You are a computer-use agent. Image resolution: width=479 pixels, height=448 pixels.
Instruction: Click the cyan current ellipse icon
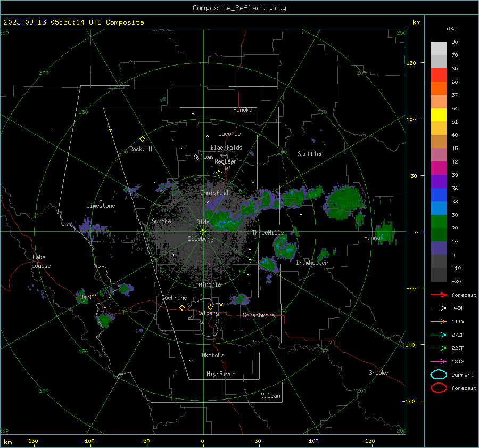coord(439,374)
